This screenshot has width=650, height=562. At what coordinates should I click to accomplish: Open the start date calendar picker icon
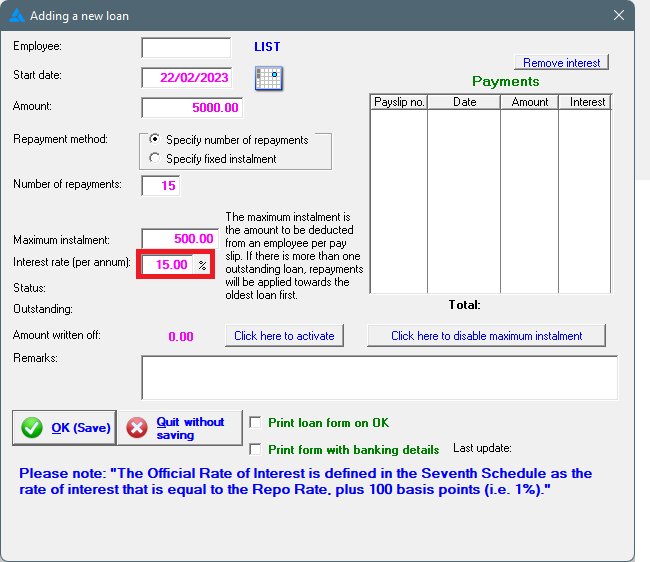tap(269, 78)
